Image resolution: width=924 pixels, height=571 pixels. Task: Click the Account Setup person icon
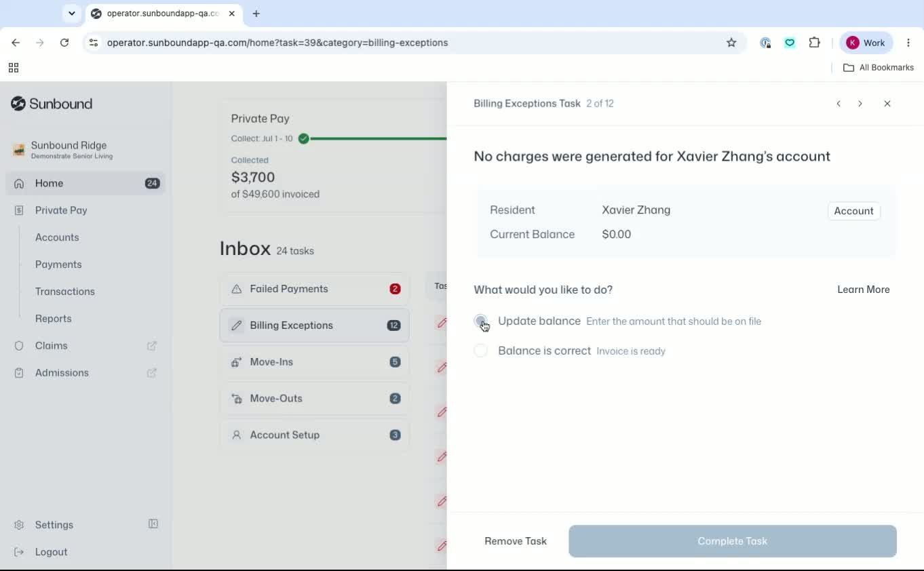coord(236,435)
